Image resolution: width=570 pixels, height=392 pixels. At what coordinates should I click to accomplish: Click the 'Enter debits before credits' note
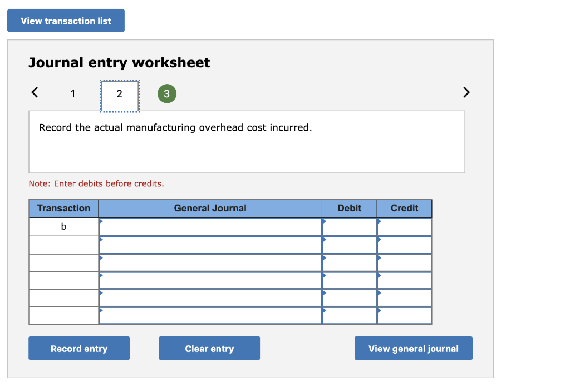(96, 183)
